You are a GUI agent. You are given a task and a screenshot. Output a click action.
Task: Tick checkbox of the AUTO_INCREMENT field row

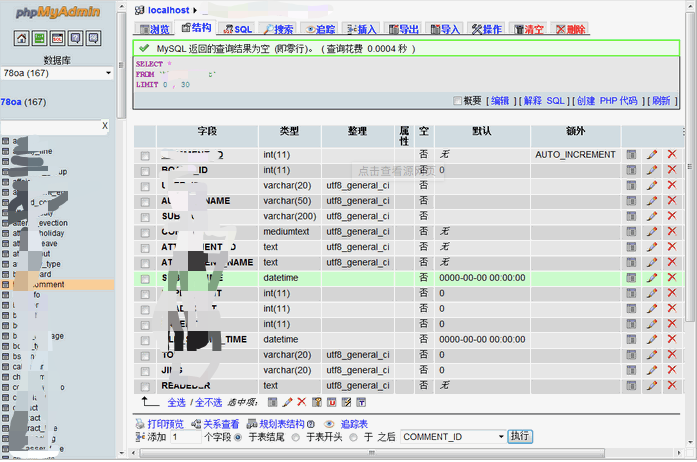click(145, 156)
